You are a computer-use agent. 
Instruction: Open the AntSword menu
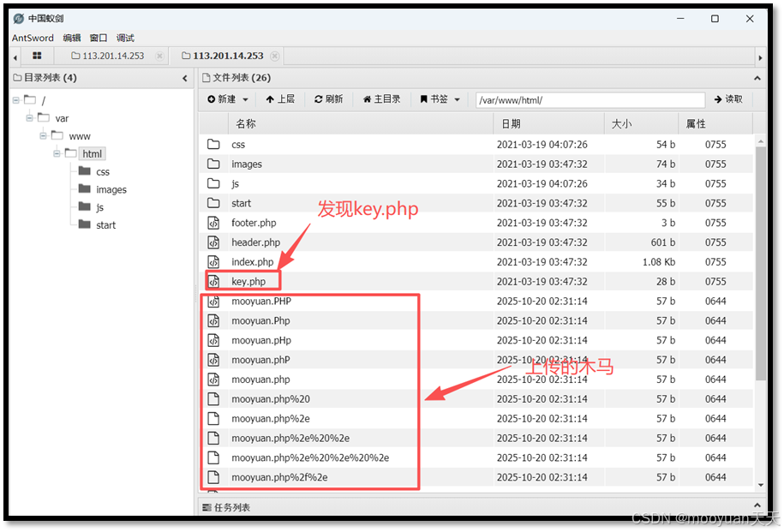(x=33, y=38)
